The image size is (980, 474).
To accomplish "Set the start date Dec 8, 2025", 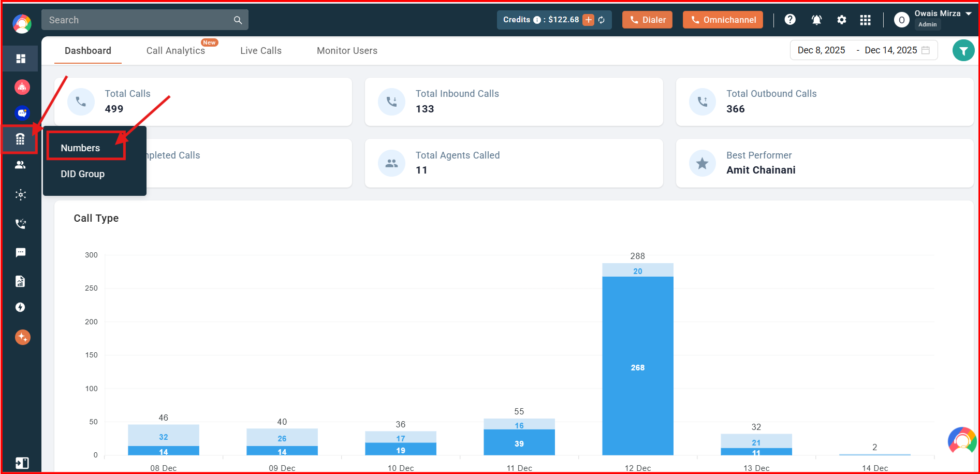I will point(821,50).
